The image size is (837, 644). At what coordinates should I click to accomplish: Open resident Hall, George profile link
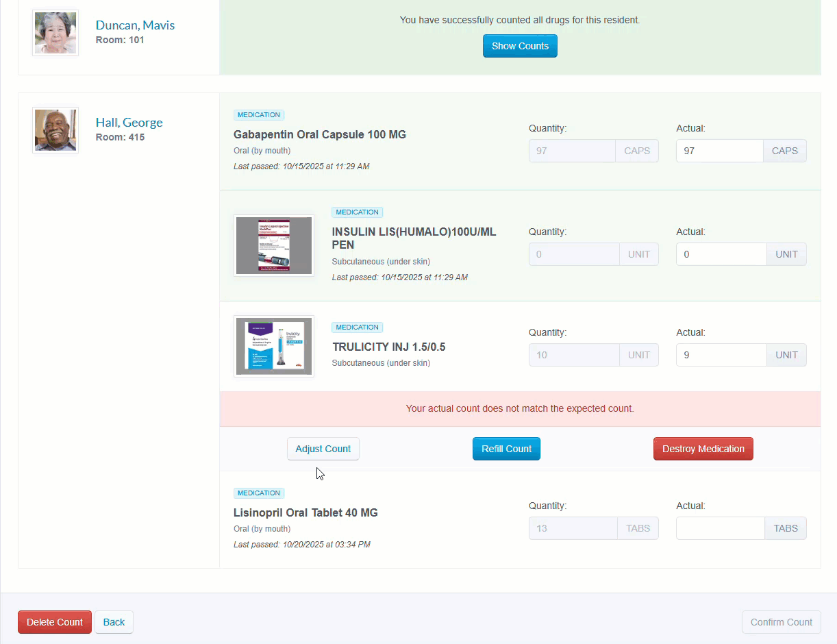[129, 123]
